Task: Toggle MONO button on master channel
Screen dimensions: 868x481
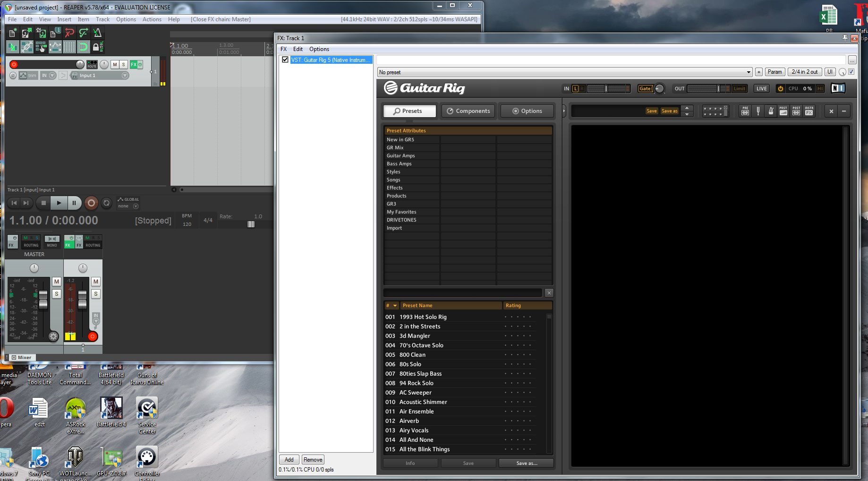Action: click(52, 241)
